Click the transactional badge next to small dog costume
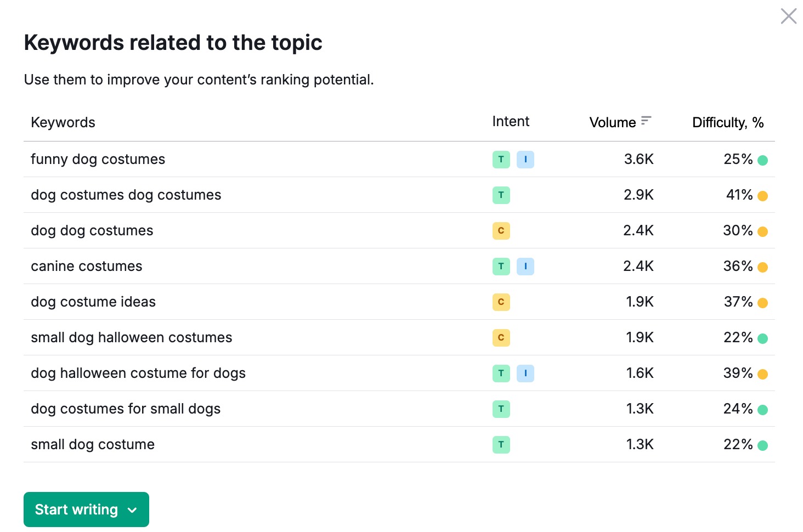This screenshot has width=803, height=532. click(501, 444)
